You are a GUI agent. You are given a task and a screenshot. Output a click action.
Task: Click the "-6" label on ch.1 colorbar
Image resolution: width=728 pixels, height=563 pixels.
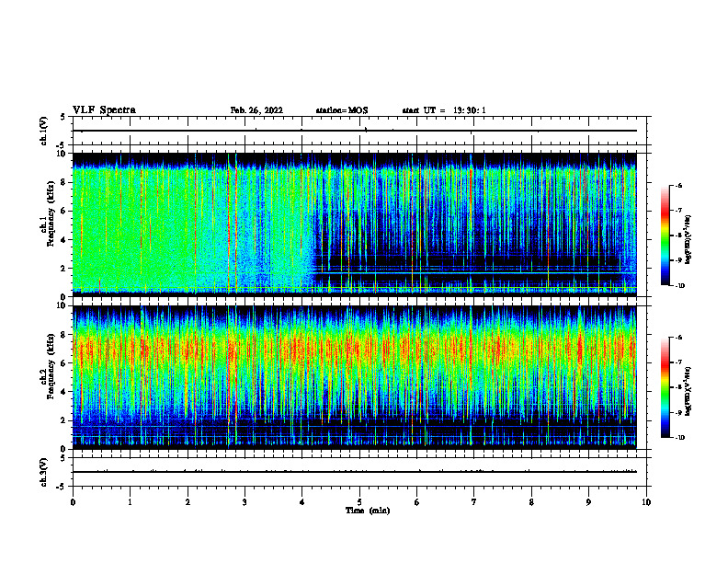pos(678,185)
